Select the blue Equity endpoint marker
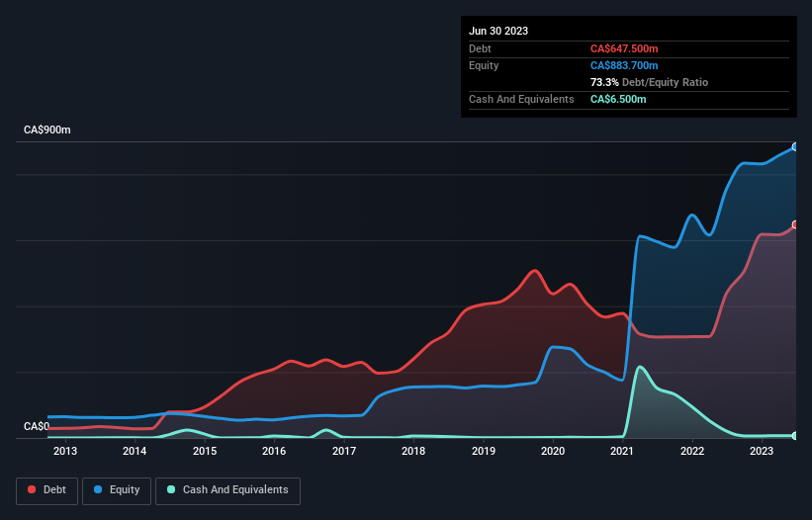This screenshot has width=812, height=520. [795, 147]
